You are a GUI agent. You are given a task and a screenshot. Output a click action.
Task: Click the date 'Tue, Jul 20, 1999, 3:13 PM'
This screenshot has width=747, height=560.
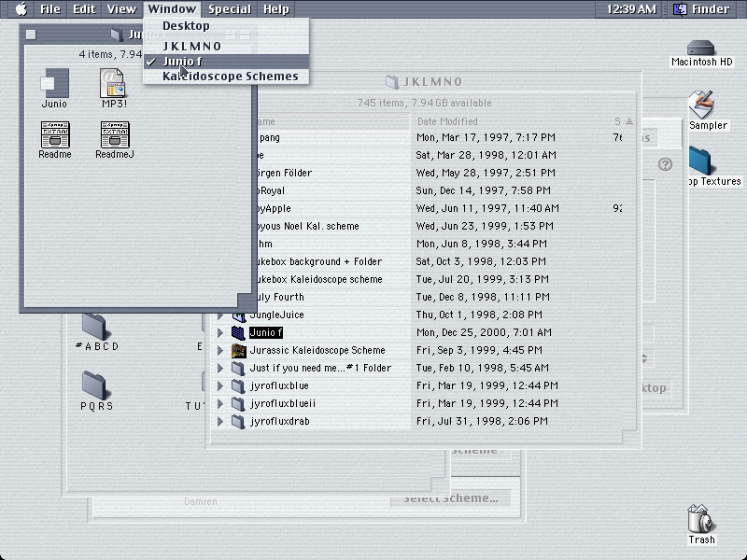coord(482,279)
